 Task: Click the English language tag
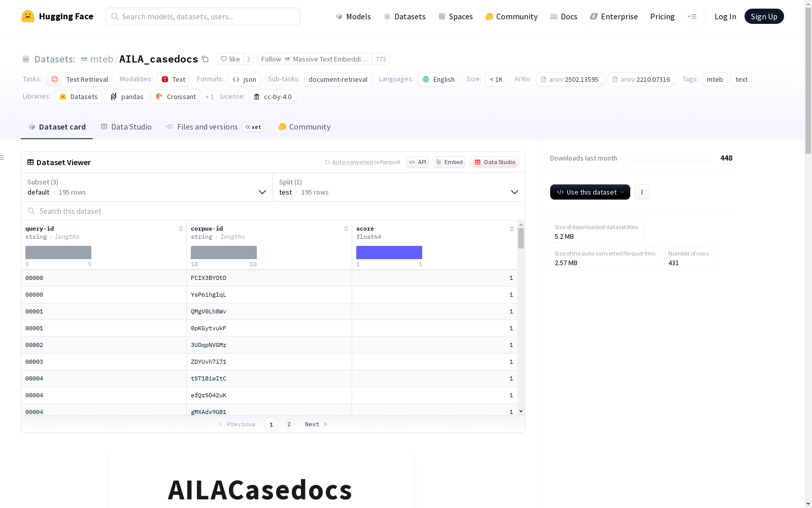click(438, 79)
